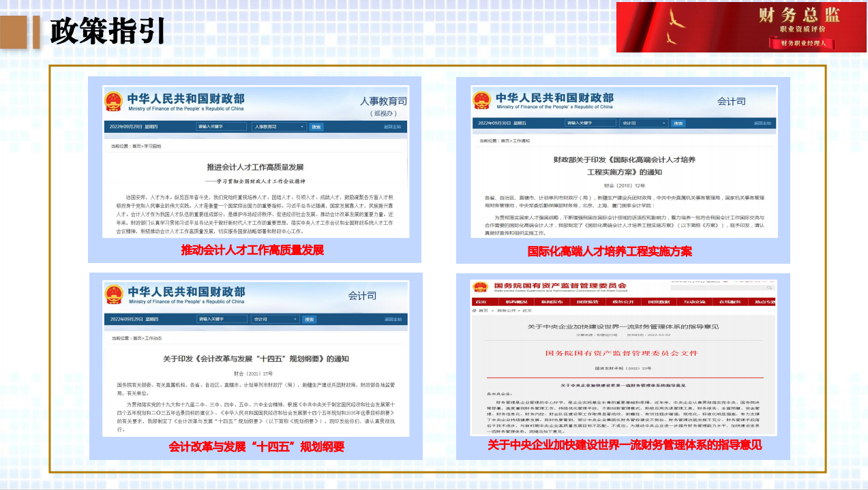868x490 pixels.
Task: Click the 人事教育司 webpage screenshot
Action: coord(255,162)
